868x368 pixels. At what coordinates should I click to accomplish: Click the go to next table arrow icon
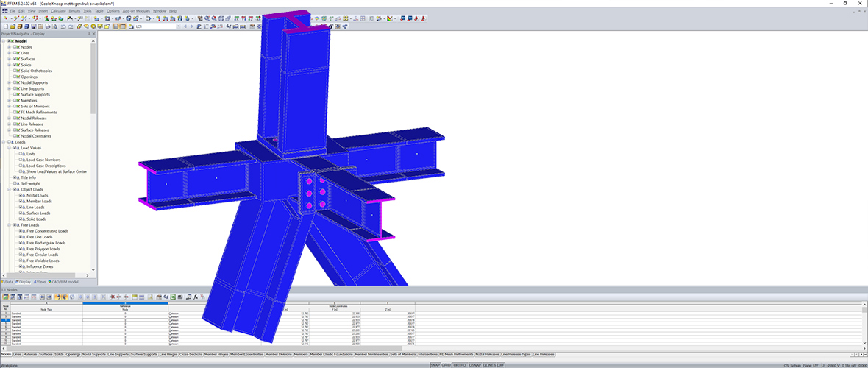[x=49, y=297]
